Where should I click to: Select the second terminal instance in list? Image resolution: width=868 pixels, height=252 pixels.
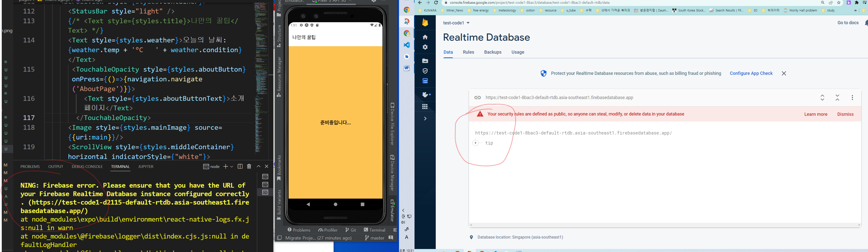tap(265, 185)
